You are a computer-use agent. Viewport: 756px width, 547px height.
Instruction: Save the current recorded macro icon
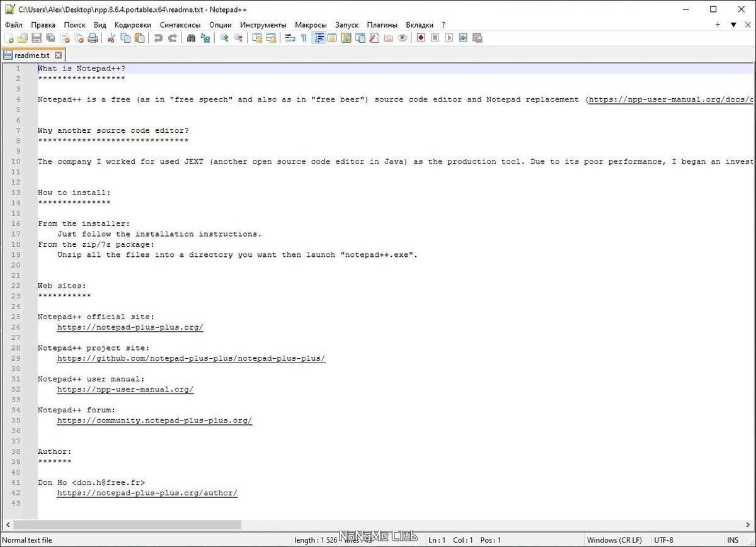tap(477, 38)
